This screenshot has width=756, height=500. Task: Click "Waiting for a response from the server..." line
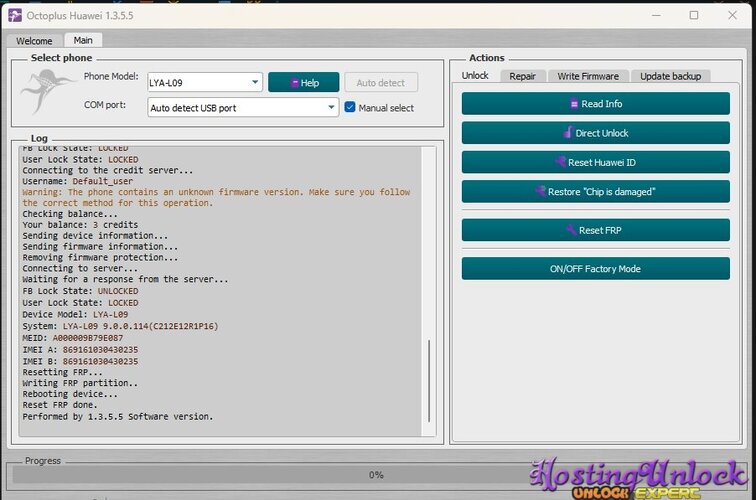click(125, 279)
